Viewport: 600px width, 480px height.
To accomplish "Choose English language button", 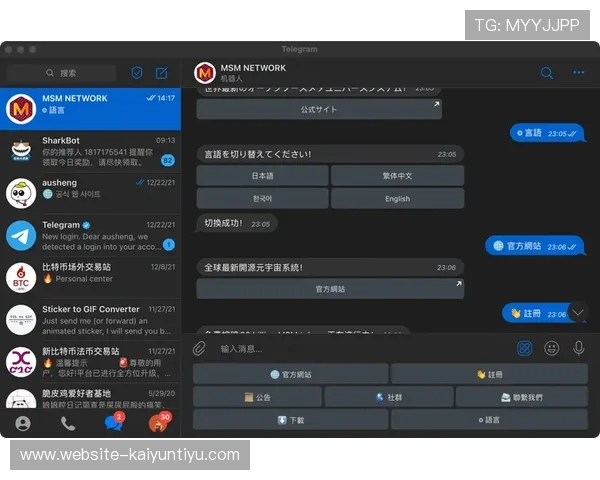I will [x=398, y=199].
